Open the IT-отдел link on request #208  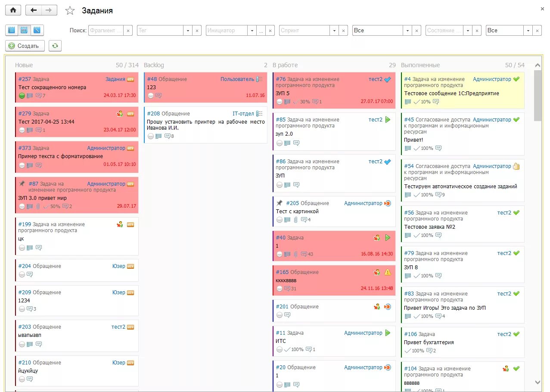click(243, 114)
